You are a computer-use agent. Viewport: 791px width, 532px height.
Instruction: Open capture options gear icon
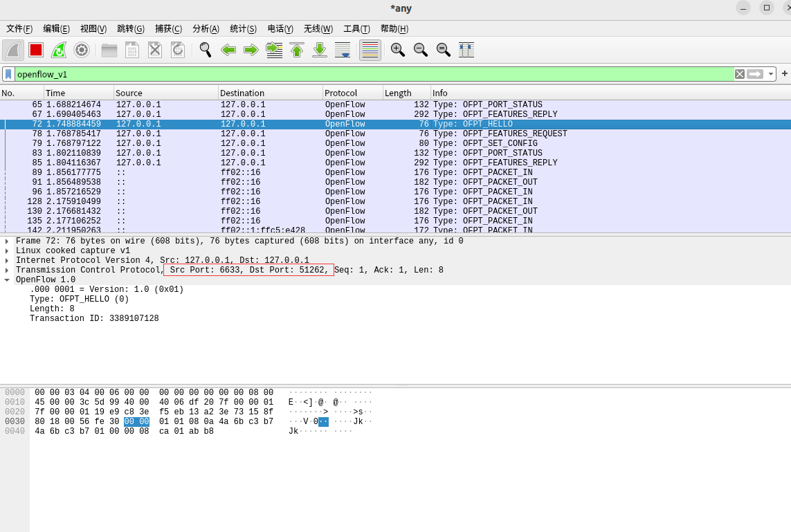pos(81,50)
